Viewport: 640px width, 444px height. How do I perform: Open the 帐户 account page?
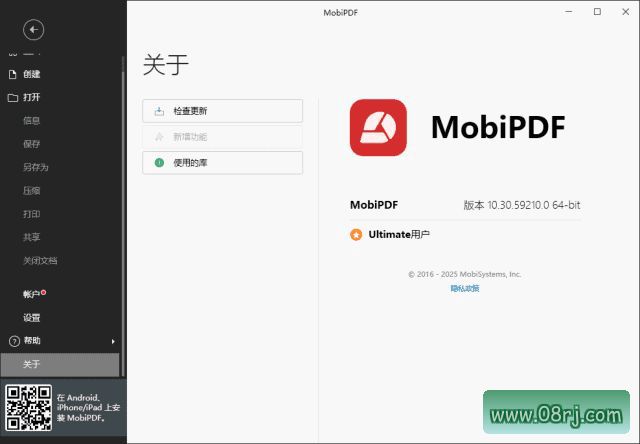click(32, 294)
